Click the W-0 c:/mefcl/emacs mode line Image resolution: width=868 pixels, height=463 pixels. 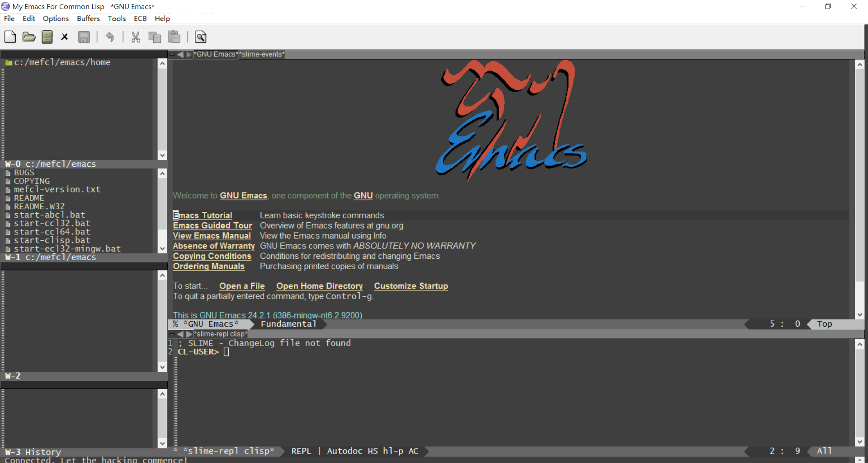point(84,164)
